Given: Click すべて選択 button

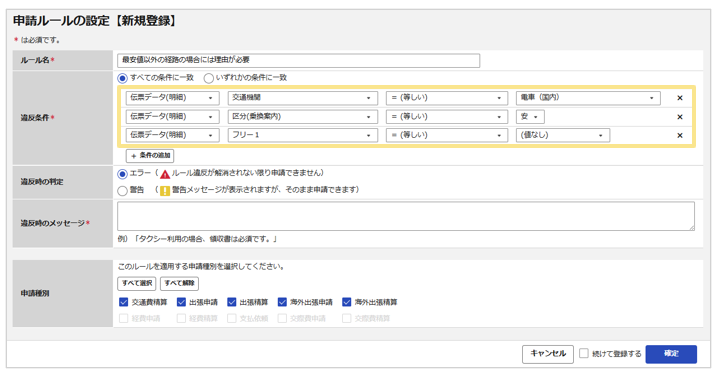Looking at the screenshot, I should 137,284.
